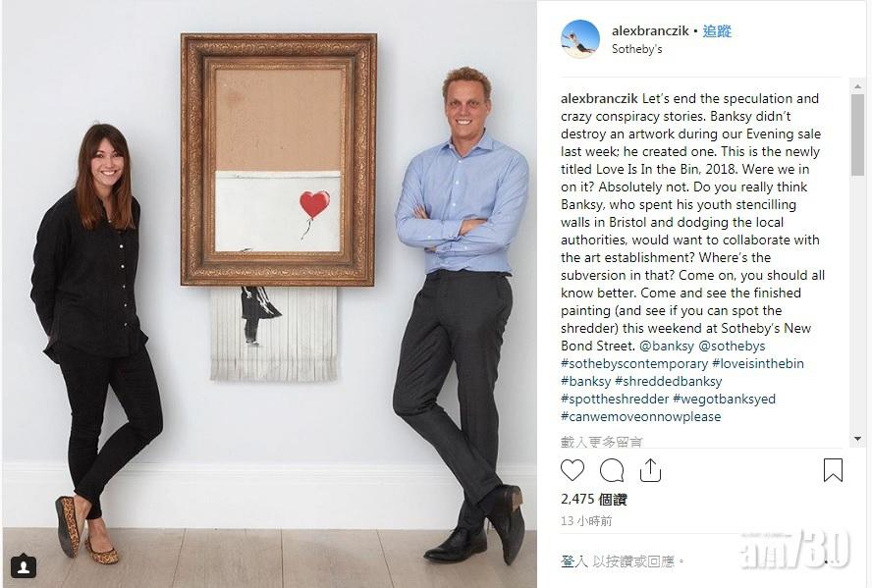Share the post using the upload arrow icon
The image size is (872, 588).
tap(650, 470)
